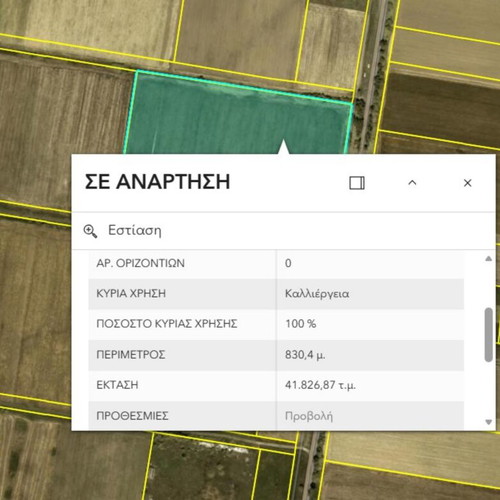
Task: Click the attribute table scrollbar thumb
Action: tap(489, 335)
